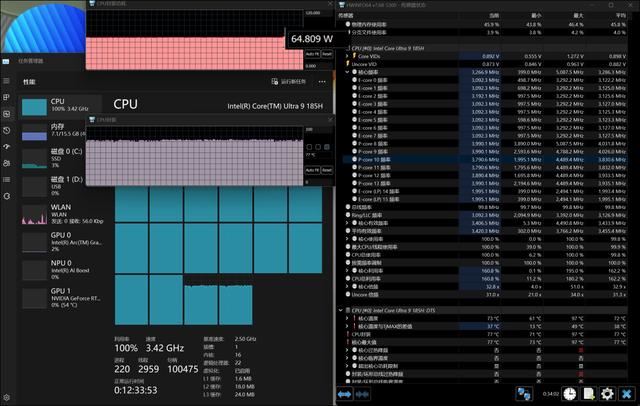
Task: Select Uncore VID sensor row
Action: (x=485, y=64)
